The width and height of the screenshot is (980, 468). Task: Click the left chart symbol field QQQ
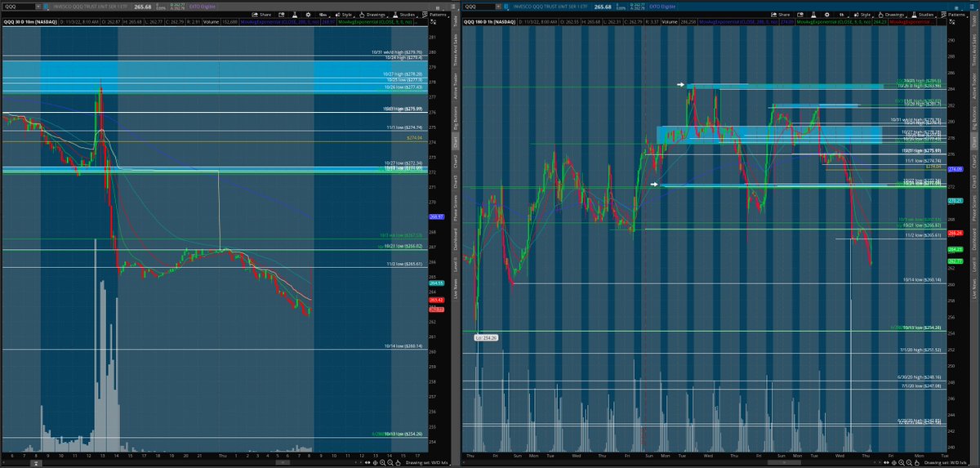(19, 6)
